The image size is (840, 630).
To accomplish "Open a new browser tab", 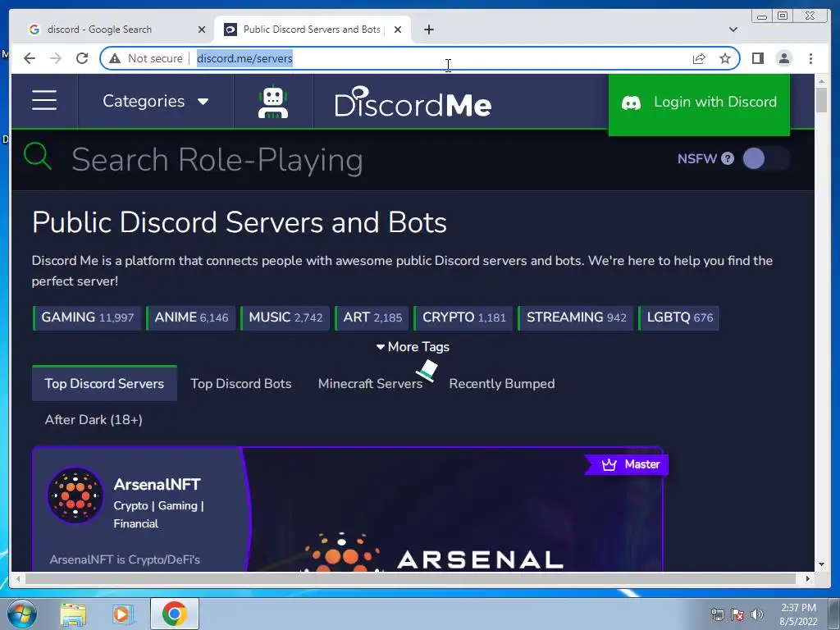I will point(428,30).
